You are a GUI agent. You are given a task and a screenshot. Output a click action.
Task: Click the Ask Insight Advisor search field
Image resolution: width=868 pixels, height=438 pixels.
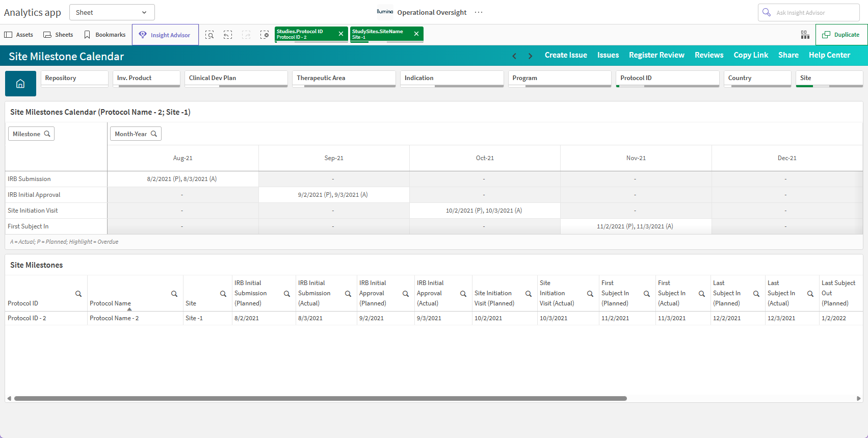pos(809,12)
